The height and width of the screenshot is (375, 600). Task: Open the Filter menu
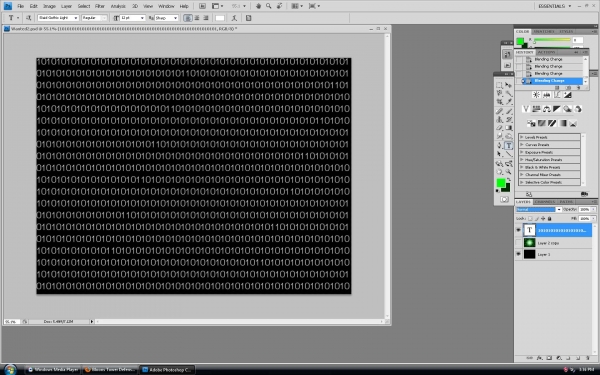click(x=100, y=6)
